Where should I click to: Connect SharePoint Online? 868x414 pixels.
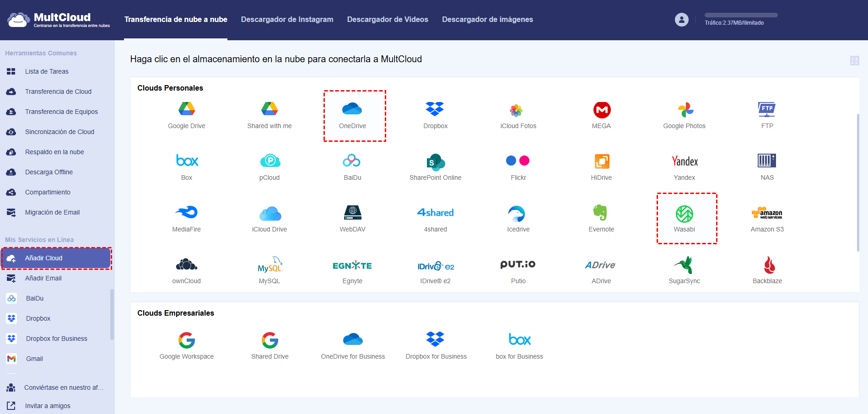pyautogui.click(x=435, y=167)
